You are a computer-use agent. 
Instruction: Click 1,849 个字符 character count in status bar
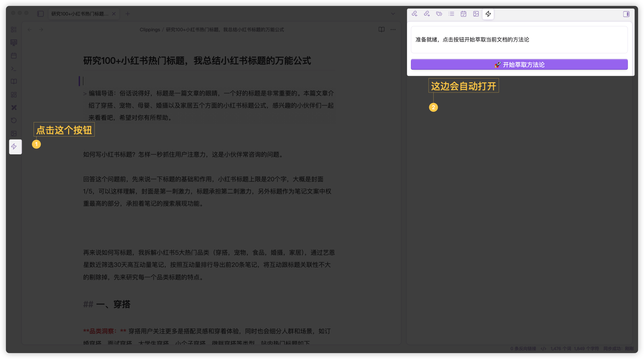(586, 348)
